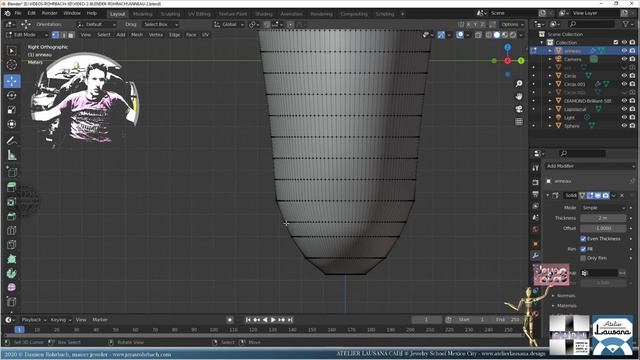
Task: Select the Poly Build tool
Action: pos(12,259)
